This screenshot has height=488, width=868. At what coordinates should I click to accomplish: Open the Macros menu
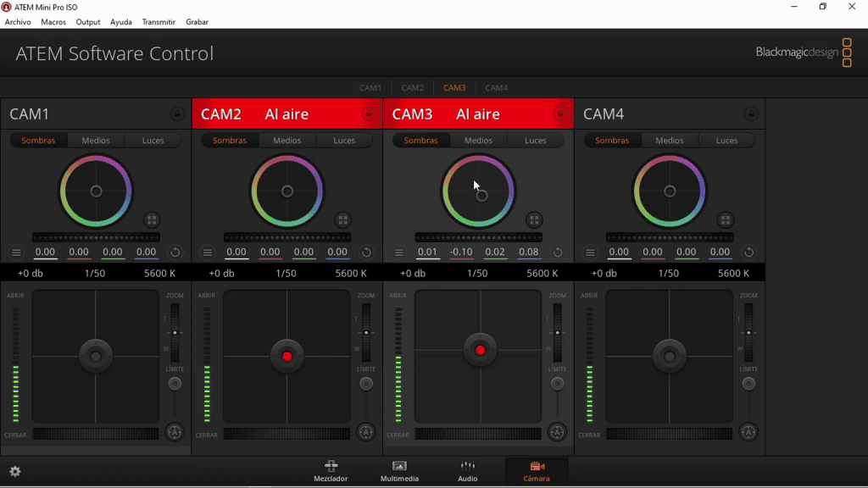click(x=53, y=22)
